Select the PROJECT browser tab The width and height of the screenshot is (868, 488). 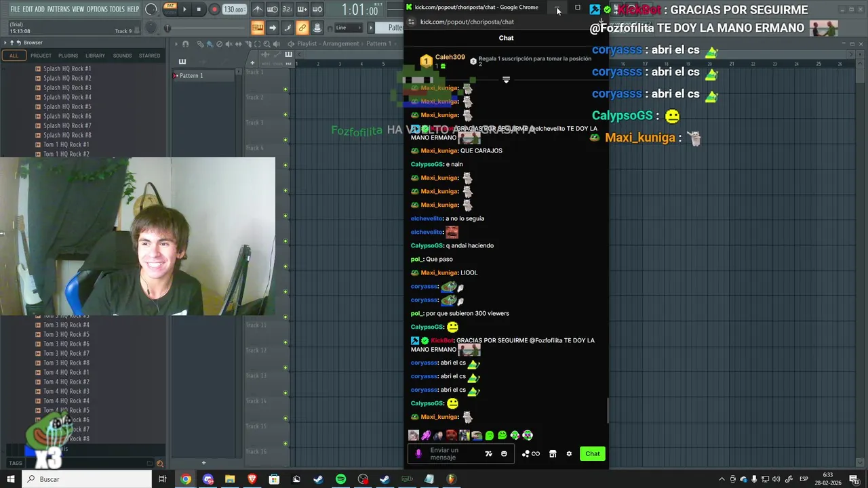pyautogui.click(x=41, y=56)
